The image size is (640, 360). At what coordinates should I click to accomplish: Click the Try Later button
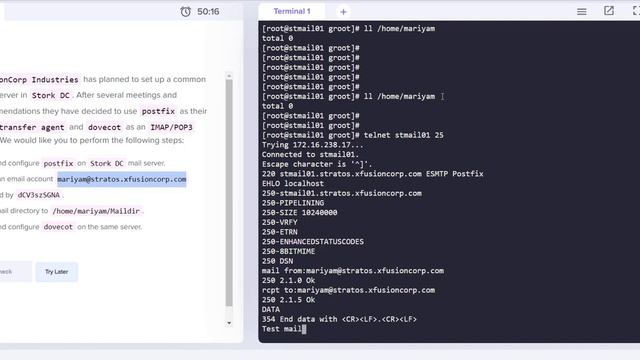56,272
